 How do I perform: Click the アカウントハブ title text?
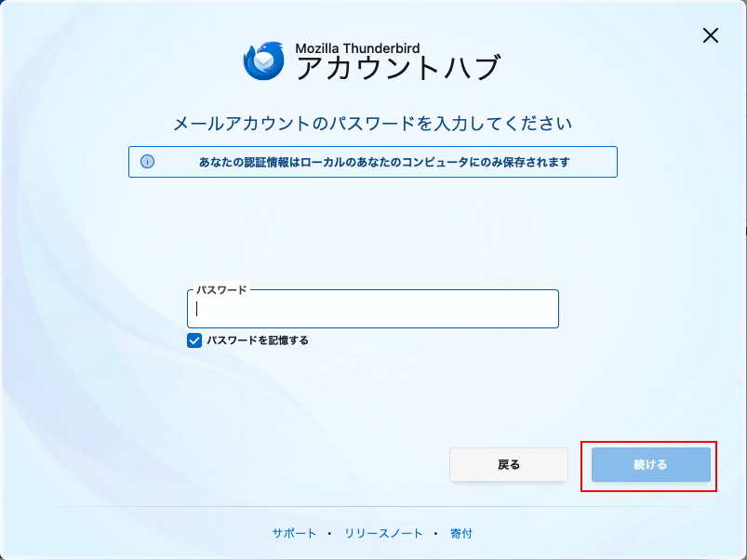pyautogui.click(x=398, y=68)
